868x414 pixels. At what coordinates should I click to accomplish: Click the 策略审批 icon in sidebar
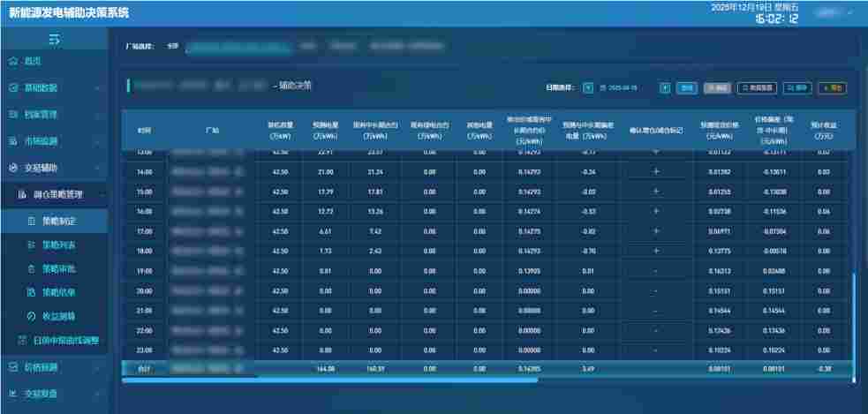pos(32,268)
